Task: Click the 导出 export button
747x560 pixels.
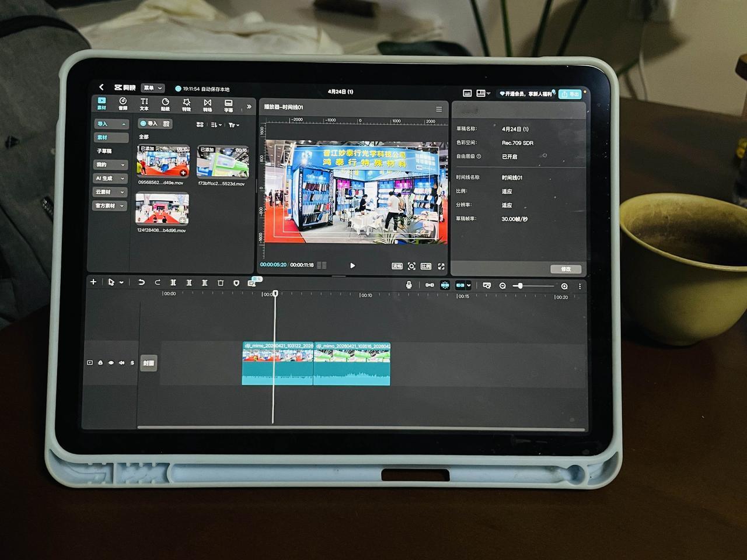Action: [x=570, y=94]
